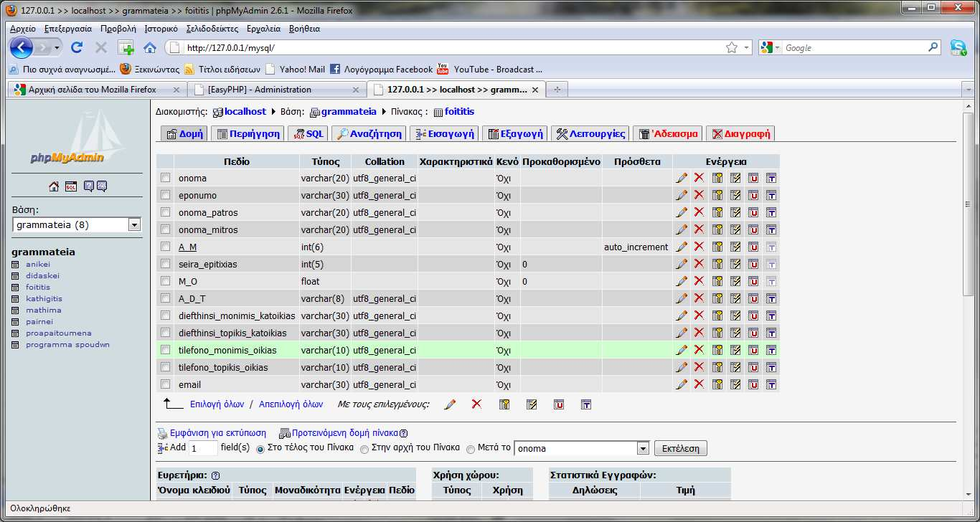Screen dimensions: 980x522
Task: Open the Google search engine dropdown
Action: (x=771, y=47)
